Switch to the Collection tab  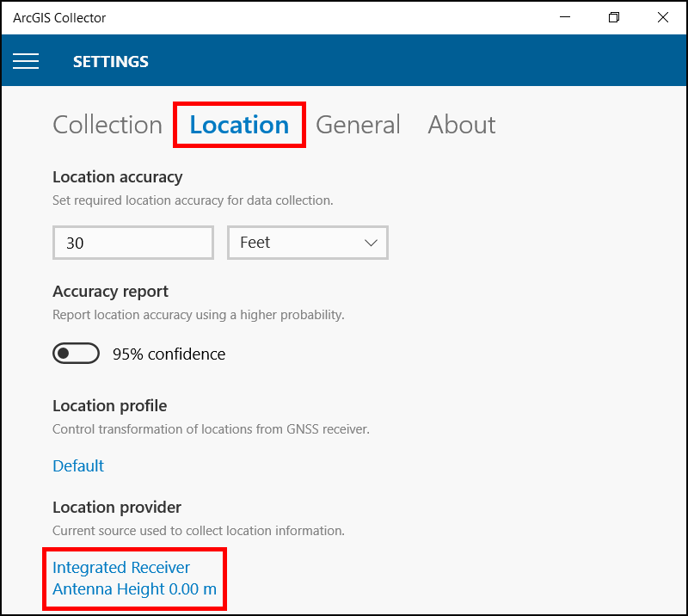click(107, 125)
